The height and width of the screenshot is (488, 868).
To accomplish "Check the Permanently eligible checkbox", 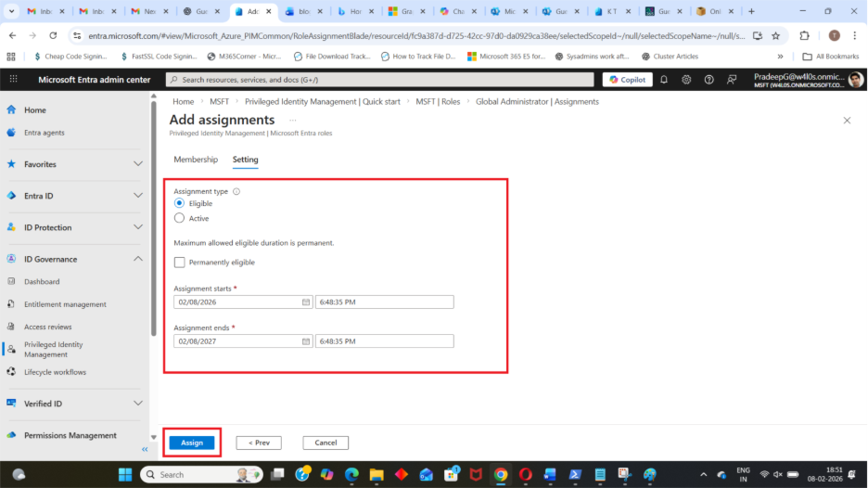I will click(180, 263).
